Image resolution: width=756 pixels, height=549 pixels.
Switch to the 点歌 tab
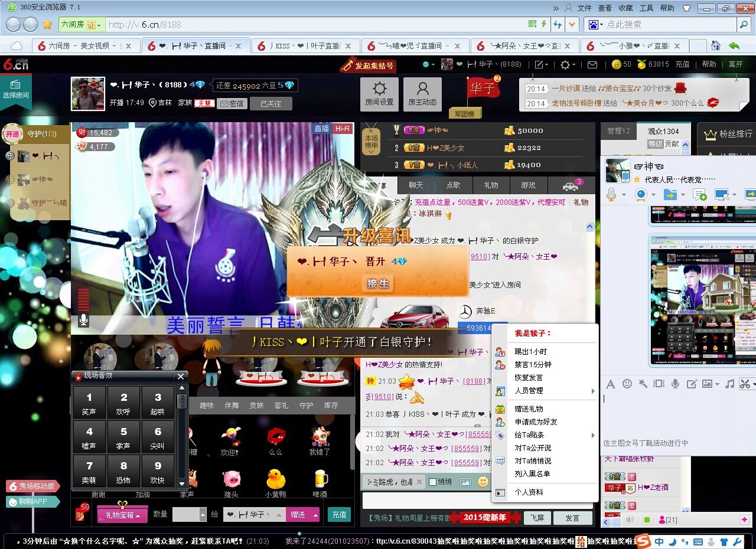coord(453,185)
